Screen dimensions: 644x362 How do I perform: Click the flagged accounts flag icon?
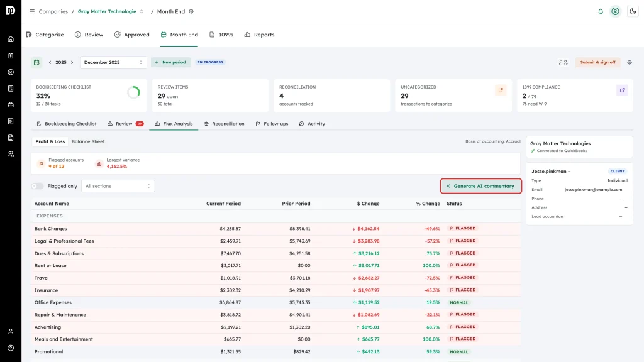[x=41, y=163]
